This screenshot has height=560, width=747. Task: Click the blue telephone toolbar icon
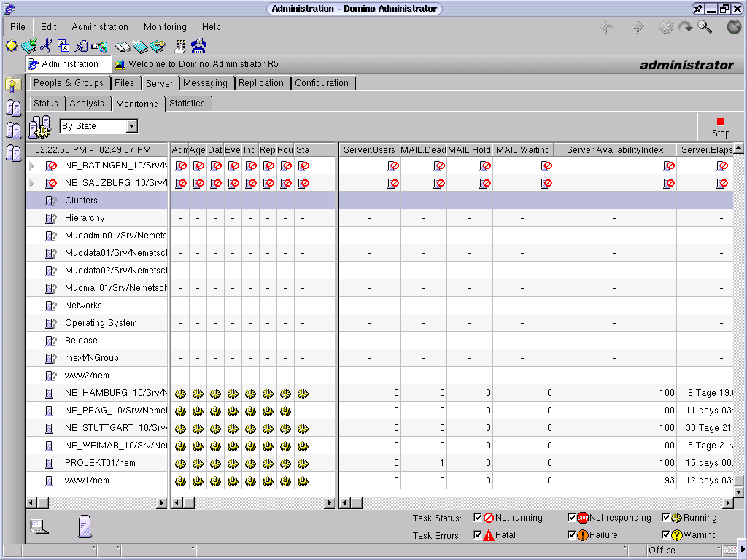coord(198,46)
